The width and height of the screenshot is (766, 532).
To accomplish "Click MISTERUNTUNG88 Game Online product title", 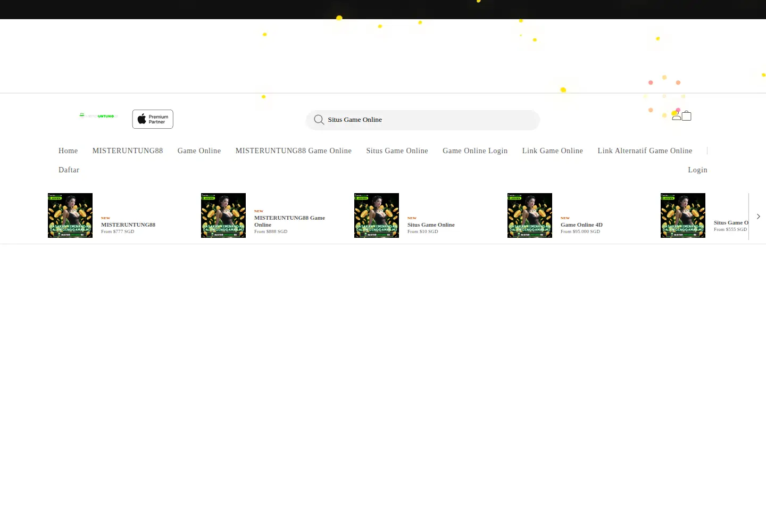I will coord(289,221).
